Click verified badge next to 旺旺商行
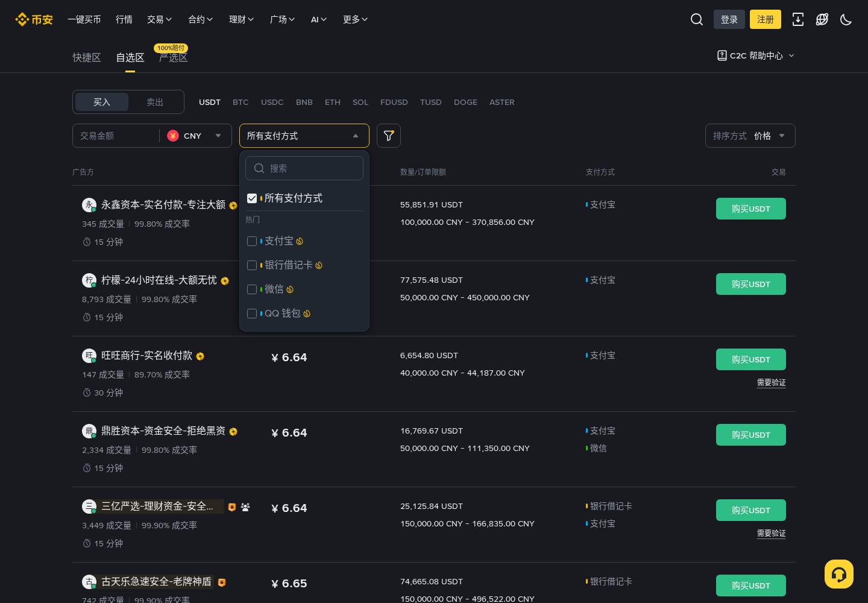 coord(200,356)
